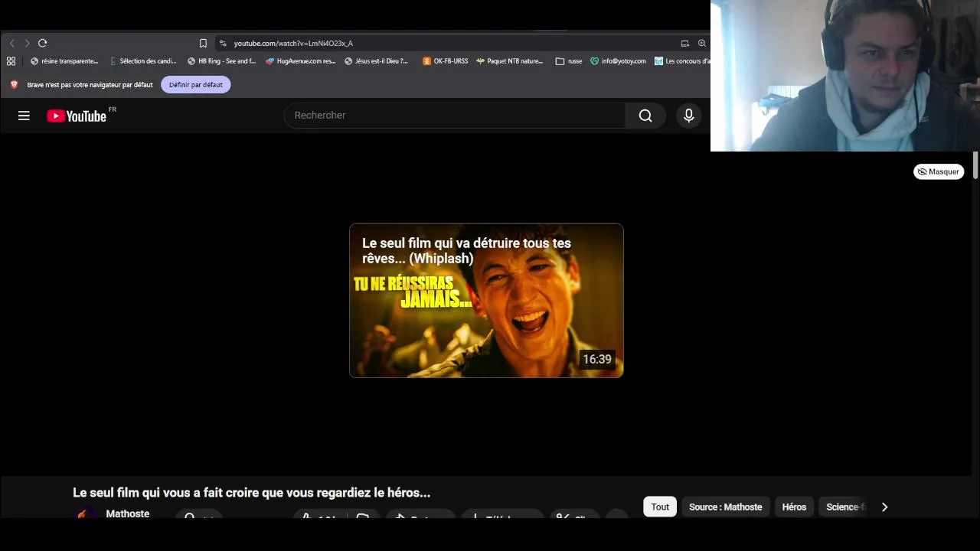Open the YouTube hamburger guide menu

coord(24,116)
